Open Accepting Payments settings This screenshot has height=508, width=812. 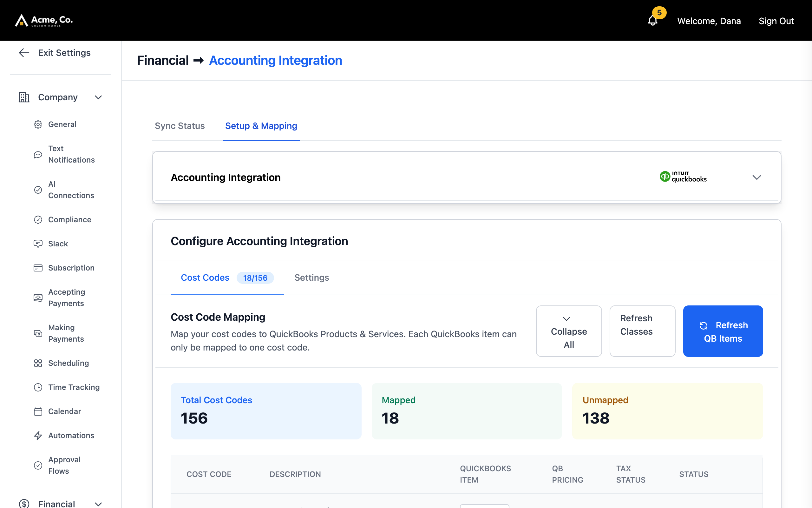click(66, 298)
